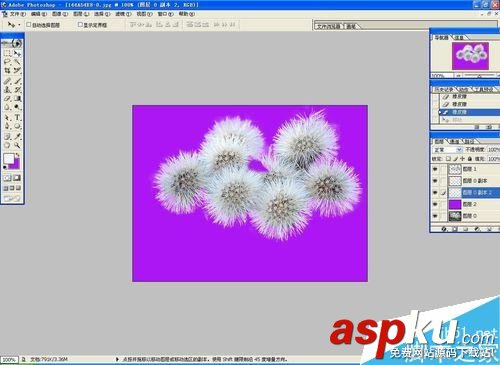Switch to the 动作 actions tab
This screenshot has width=500, height=365.
tap(464, 89)
